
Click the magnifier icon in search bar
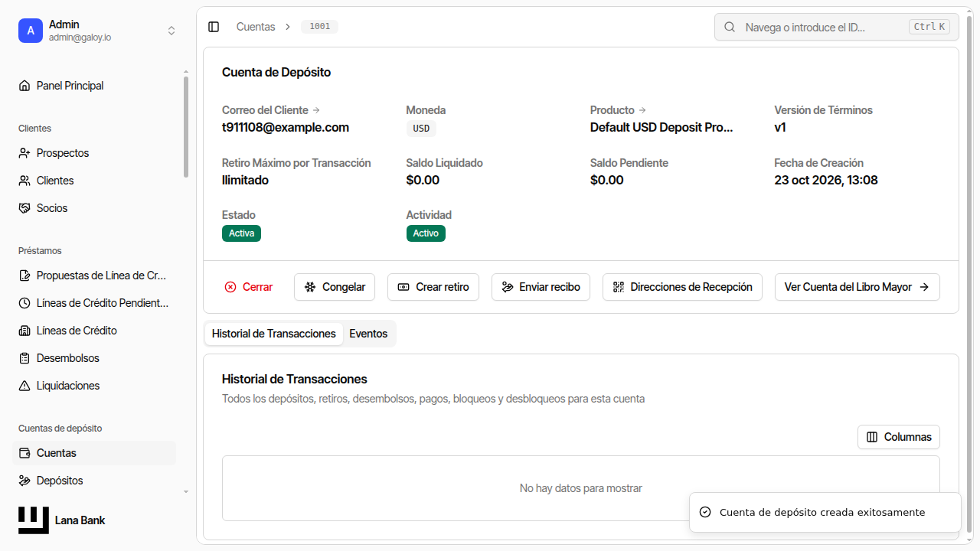pyautogui.click(x=730, y=27)
